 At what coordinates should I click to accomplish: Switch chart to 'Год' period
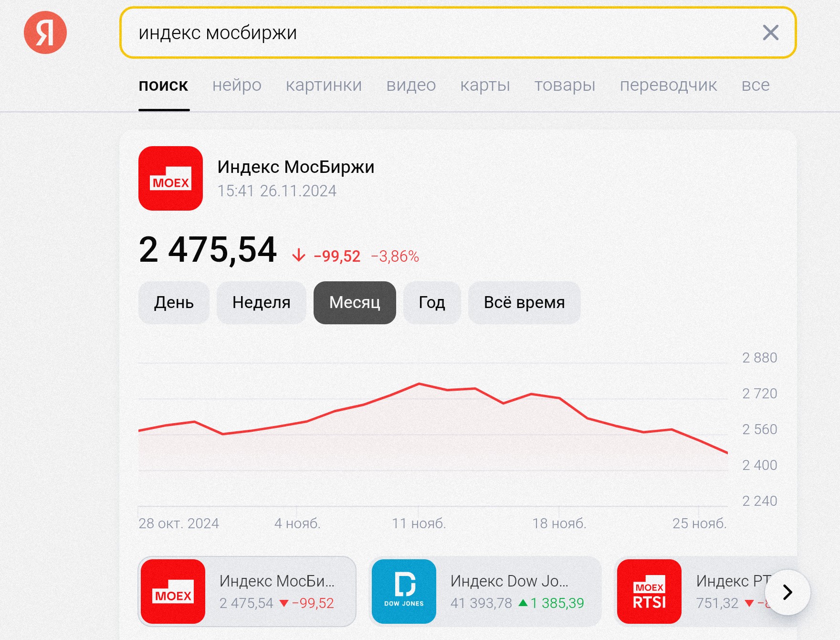coord(432,303)
